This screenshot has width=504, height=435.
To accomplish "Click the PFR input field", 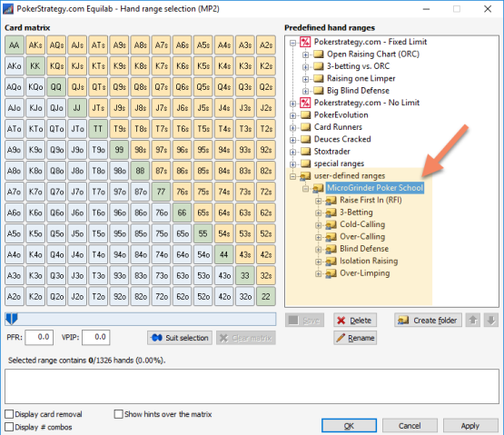I will click(39, 337).
